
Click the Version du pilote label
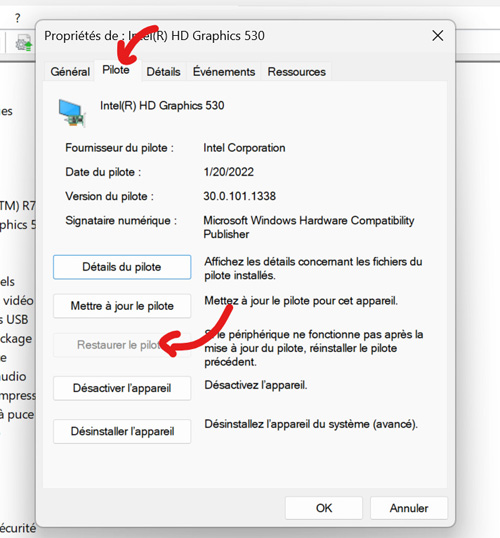(109, 196)
